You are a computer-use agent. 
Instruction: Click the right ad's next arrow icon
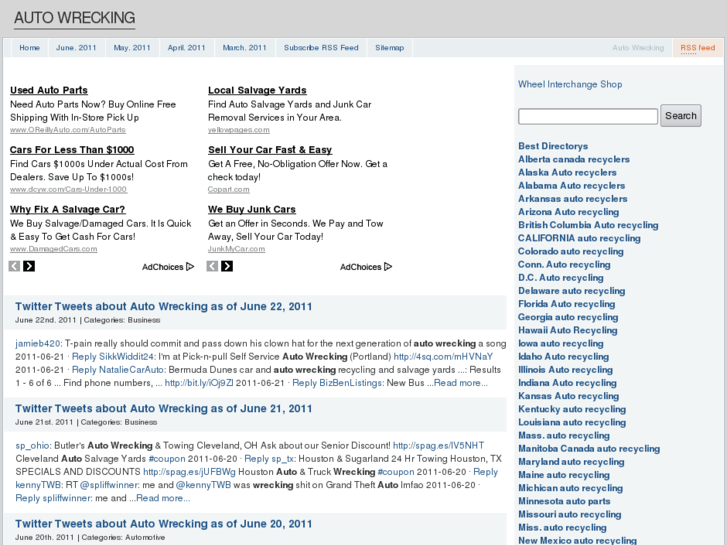[x=227, y=266]
